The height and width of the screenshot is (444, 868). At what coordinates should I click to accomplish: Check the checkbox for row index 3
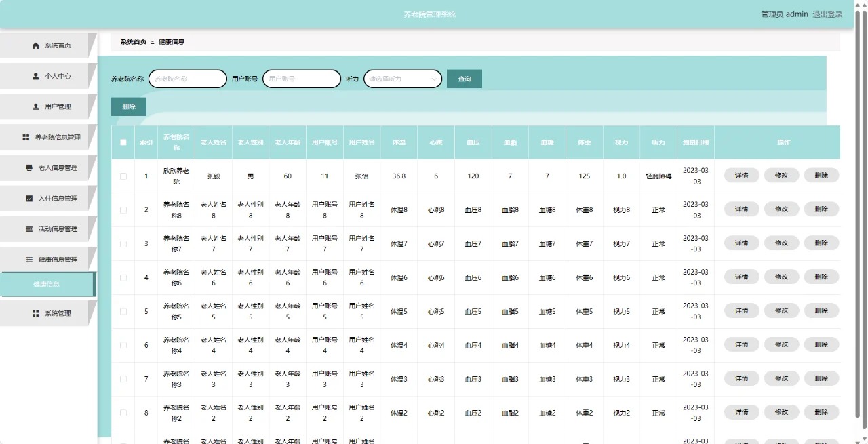(x=123, y=244)
